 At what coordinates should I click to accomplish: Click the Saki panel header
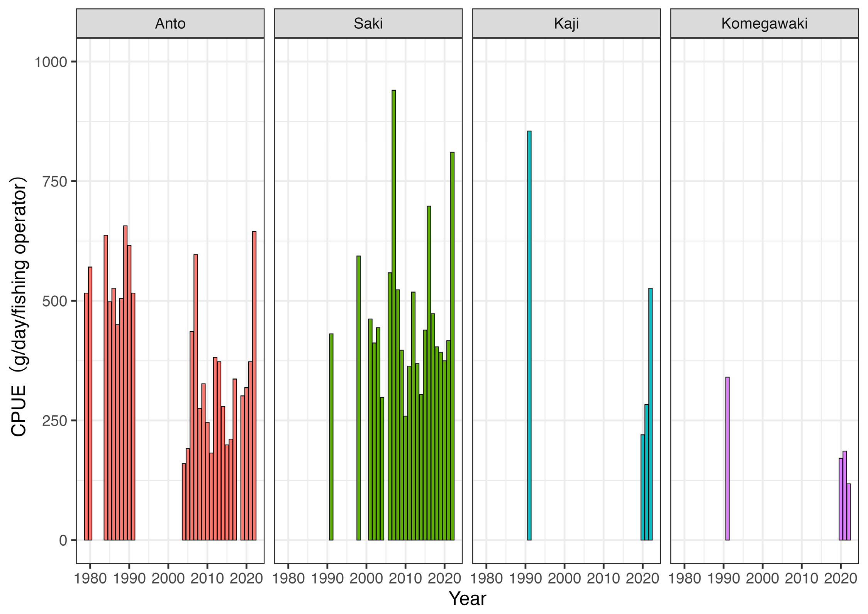368,24
